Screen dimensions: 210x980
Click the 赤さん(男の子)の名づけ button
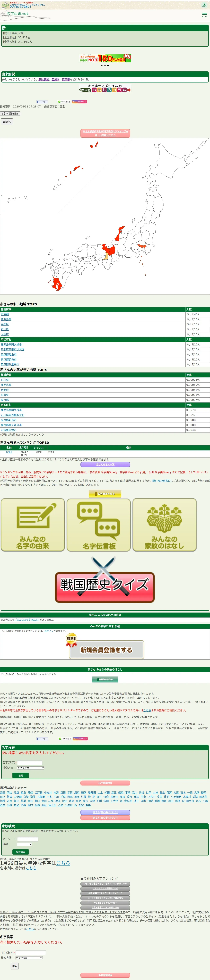click(105, 812)
